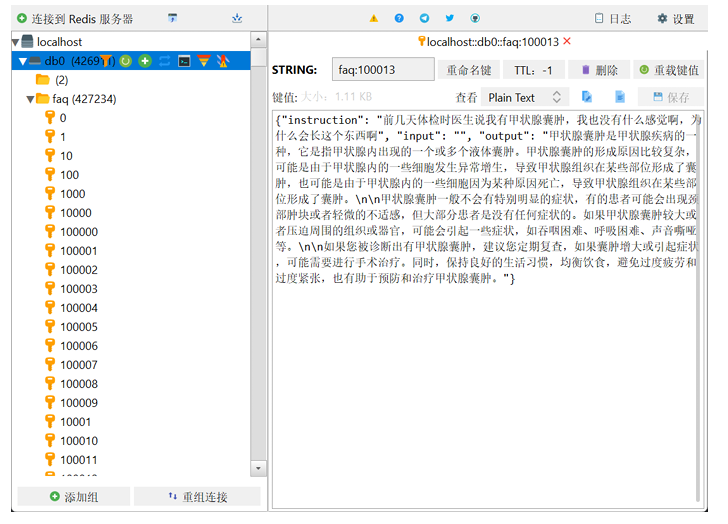Add new key with green plus icon
This screenshot has height=524, width=728.
coord(146,61)
